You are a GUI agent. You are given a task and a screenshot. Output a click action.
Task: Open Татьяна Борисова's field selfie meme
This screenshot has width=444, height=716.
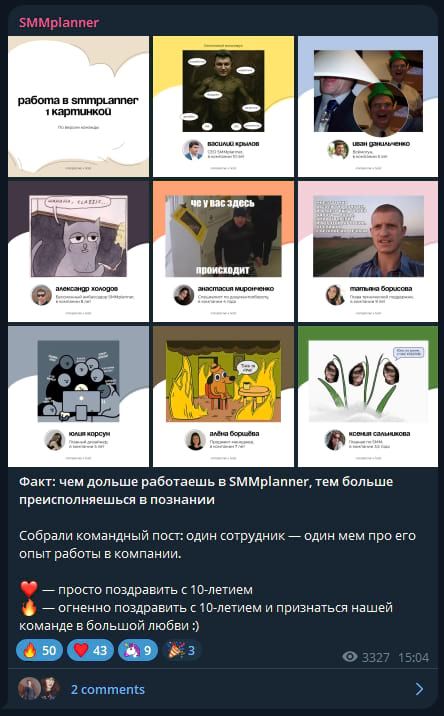[x=368, y=251]
